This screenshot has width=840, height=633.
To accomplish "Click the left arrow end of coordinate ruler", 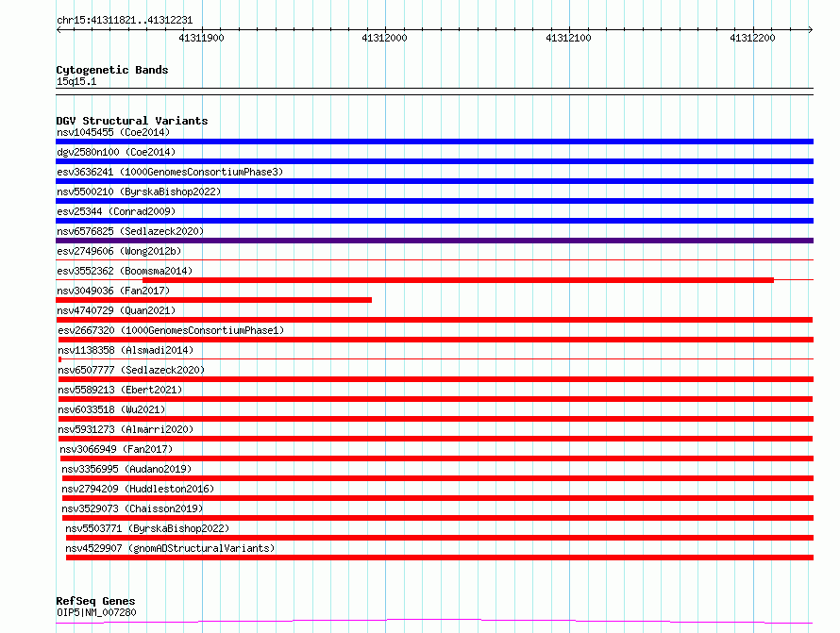I will click(x=59, y=29).
